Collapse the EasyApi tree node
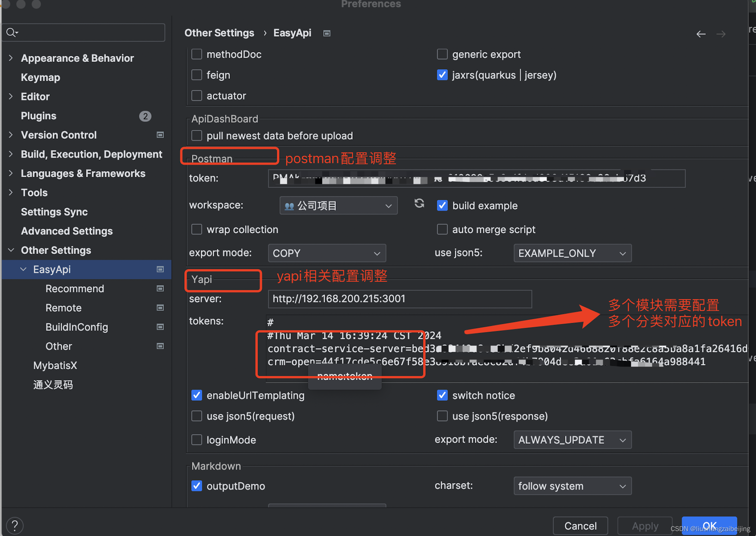Viewport: 756px width, 536px height. 23,269
